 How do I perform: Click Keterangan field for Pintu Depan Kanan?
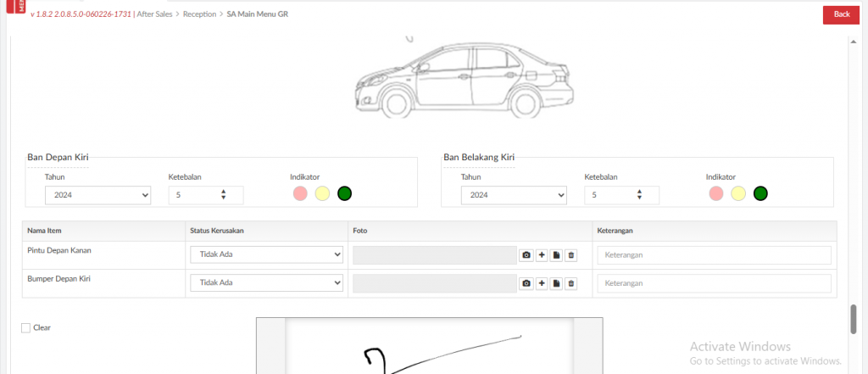(714, 255)
